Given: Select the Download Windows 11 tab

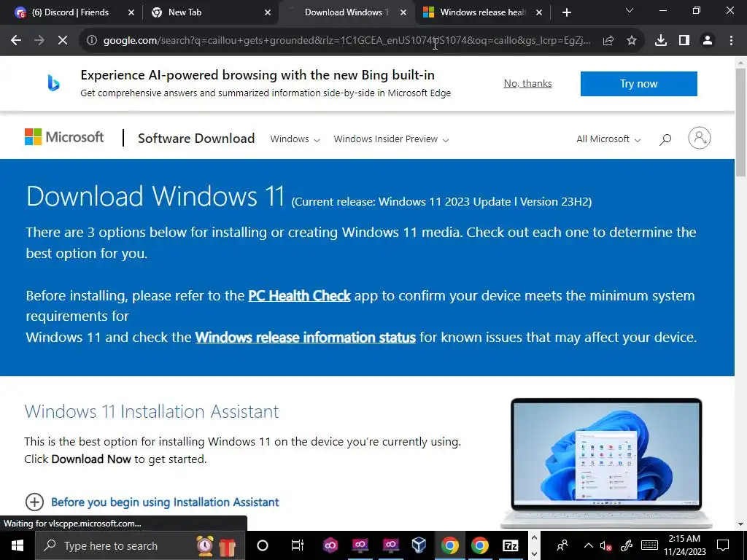Looking at the screenshot, I should click(346, 12).
